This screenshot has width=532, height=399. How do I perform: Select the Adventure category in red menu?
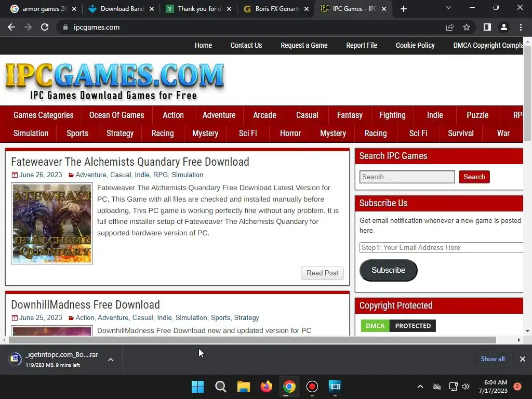(x=219, y=115)
